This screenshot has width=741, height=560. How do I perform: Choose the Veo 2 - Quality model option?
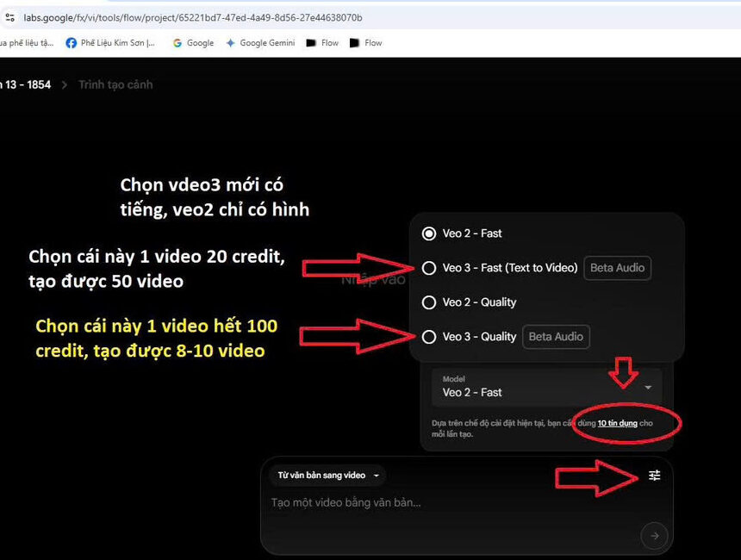(429, 302)
